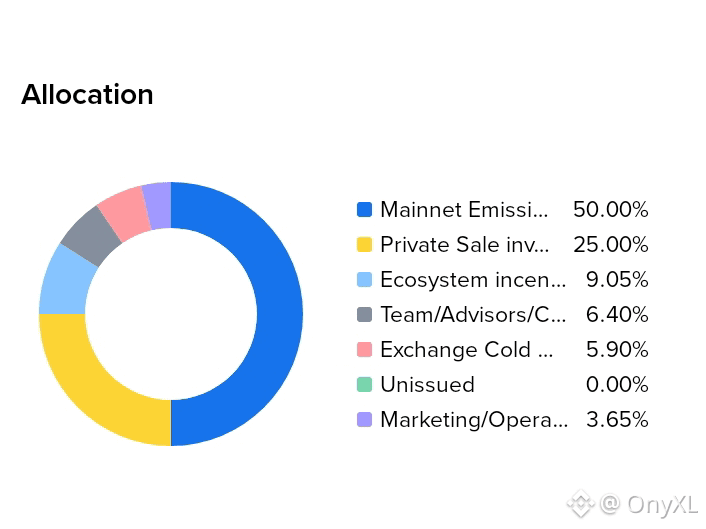706x529 pixels.
Task: Select the Exchange Cold ... legend label
Action: pos(466,350)
